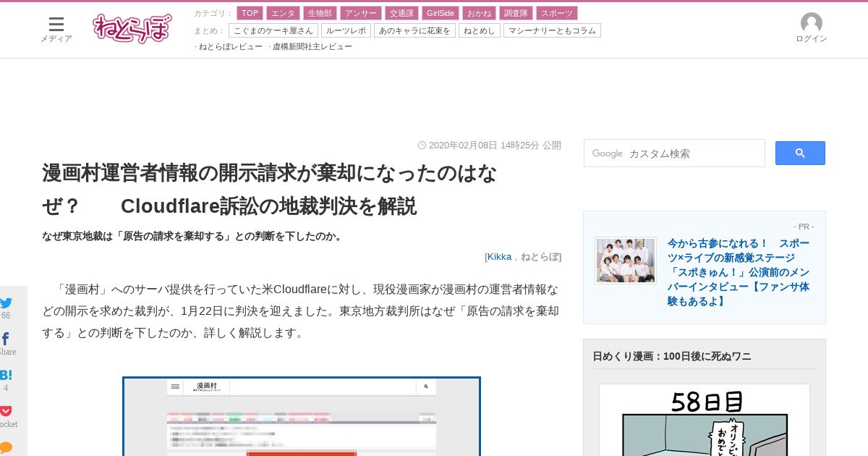Open the あのキャラに花束を collection
Image resolution: width=868 pixels, height=456 pixels.
414,30
